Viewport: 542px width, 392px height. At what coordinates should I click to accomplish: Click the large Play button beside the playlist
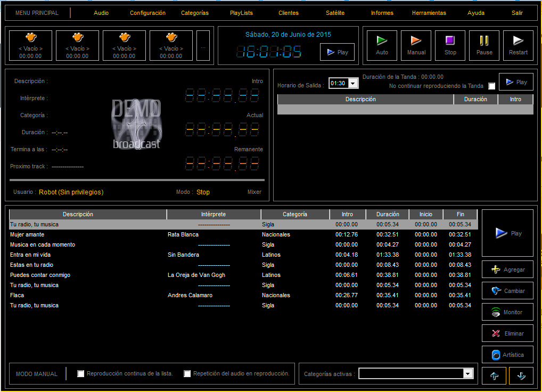click(x=507, y=233)
